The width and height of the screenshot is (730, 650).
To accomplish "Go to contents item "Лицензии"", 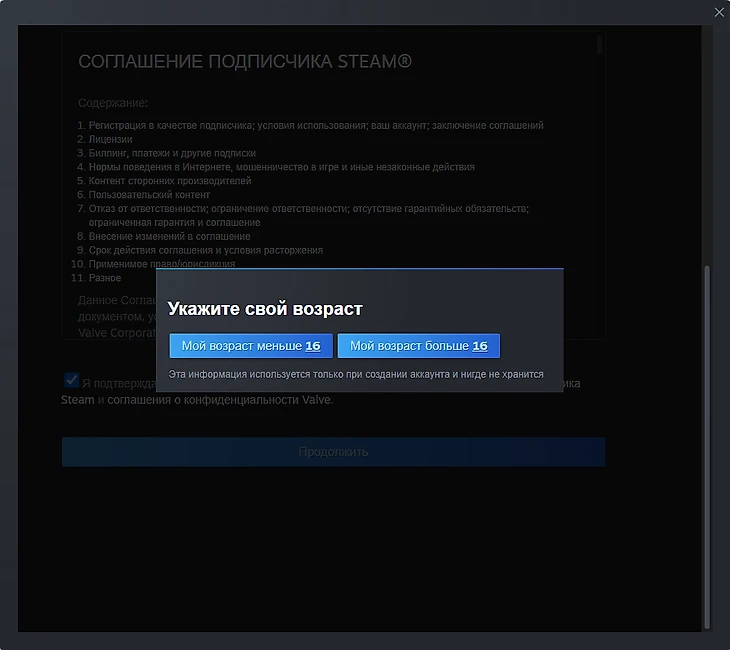I will coord(110,139).
